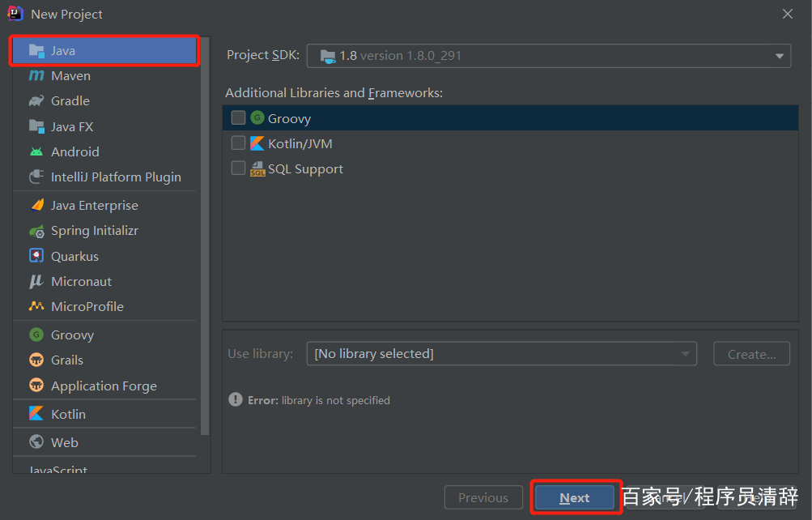812x520 pixels.
Task: Select the 'Grails' list entry
Action: tap(104, 360)
